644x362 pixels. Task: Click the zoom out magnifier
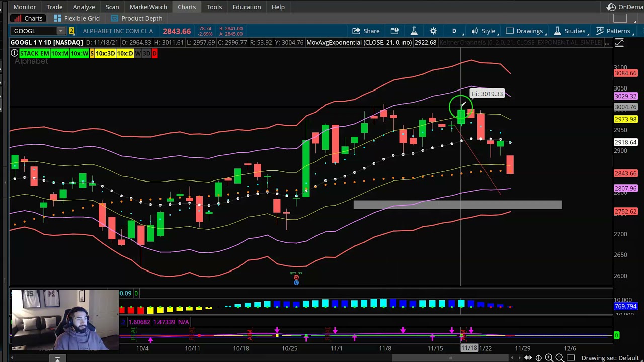(560, 358)
